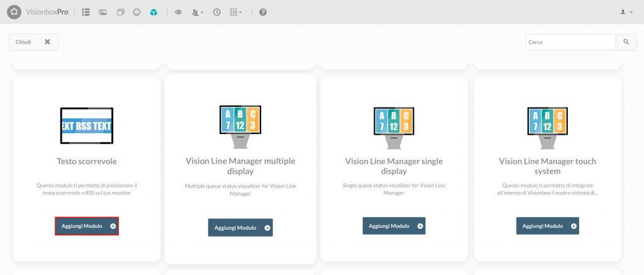Click the VisionboxPro brand text
This screenshot has height=275, width=644.
[x=47, y=13]
